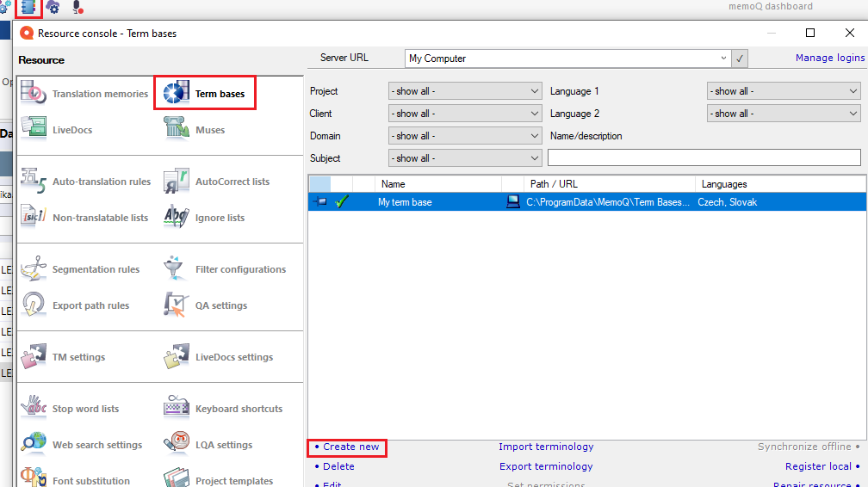The height and width of the screenshot is (487, 868).
Task: Click the Keyboard shortcuts label
Action: pos(239,409)
